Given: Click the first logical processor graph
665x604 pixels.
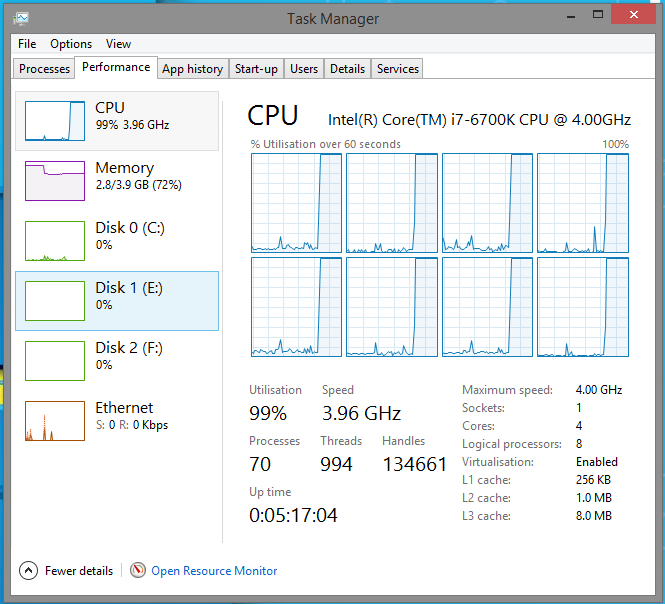Looking at the screenshot, I should pos(295,203).
